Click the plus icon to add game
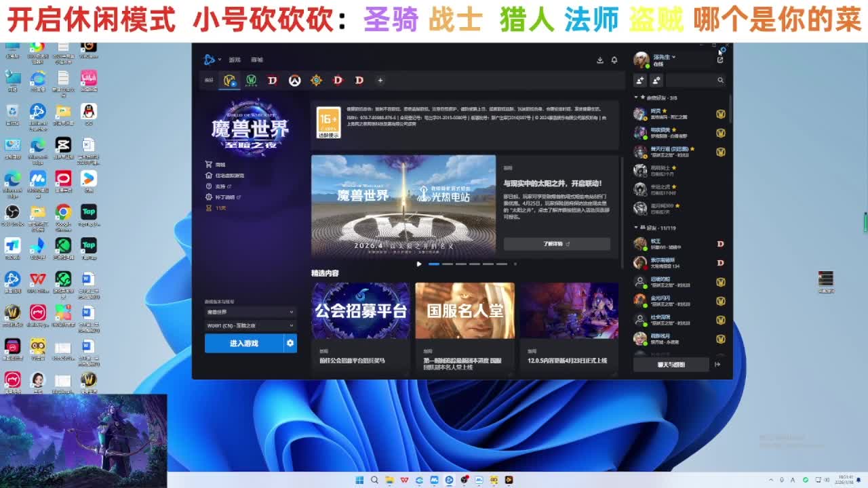Image resolution: width=868 pixels, height=488 pixels. 380,81
